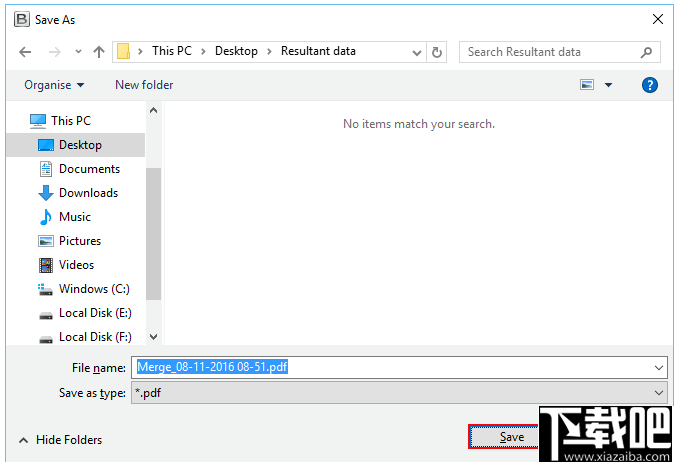The width and height of the screenshot is (674, 462).
Task: Create a New folder
Action: tap(144, 85)
